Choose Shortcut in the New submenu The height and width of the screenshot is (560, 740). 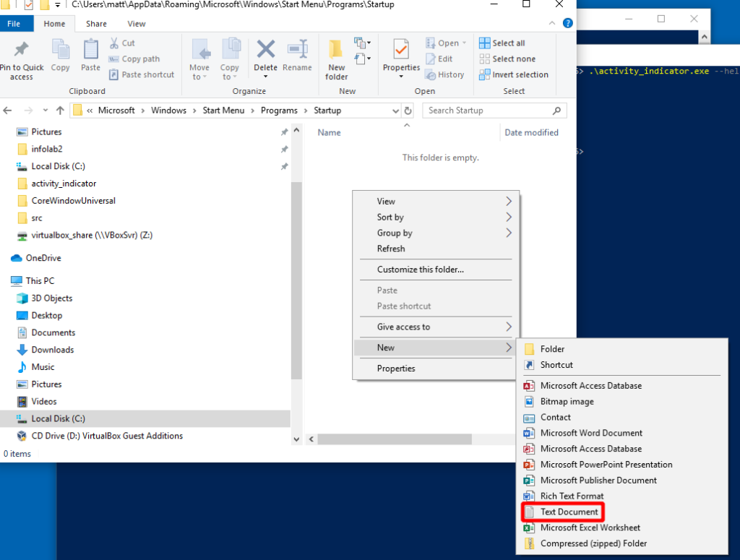[556, 365]
